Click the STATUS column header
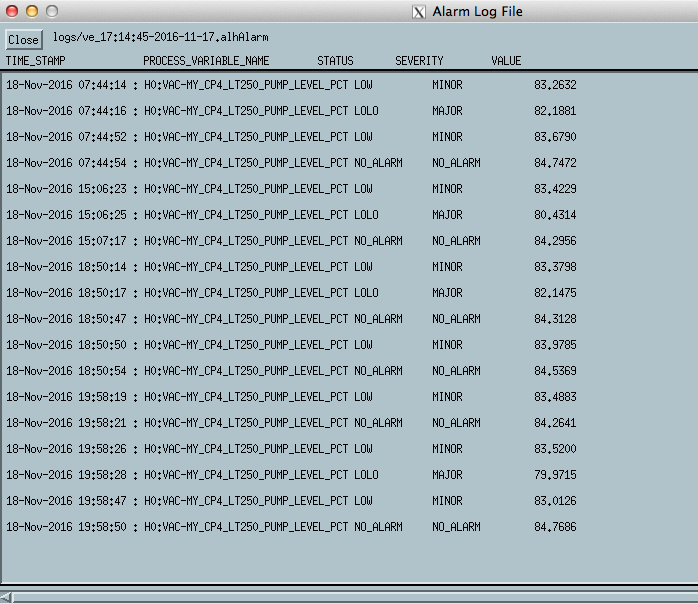This screenshot has width=698, height=604. click(335, 61)
